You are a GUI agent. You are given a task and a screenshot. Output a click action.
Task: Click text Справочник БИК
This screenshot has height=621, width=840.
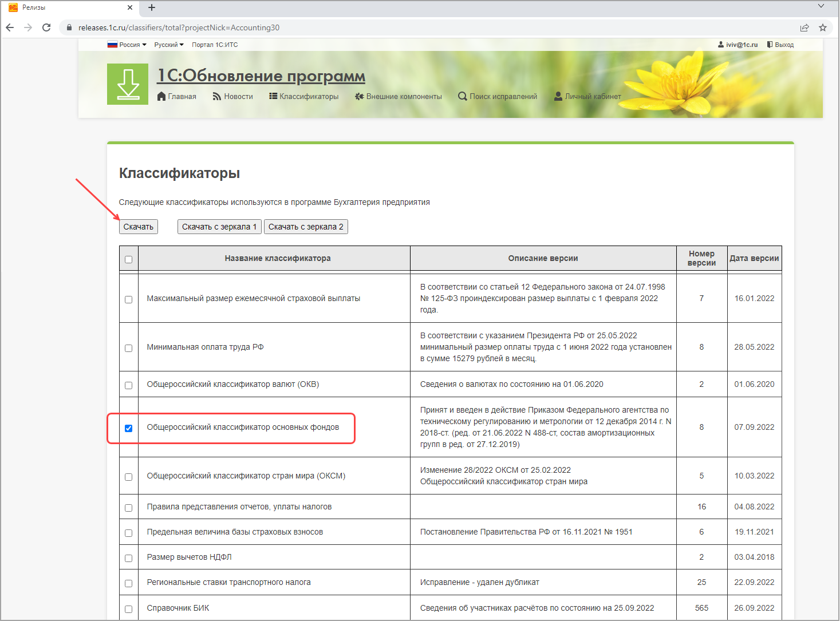(178, 608)
